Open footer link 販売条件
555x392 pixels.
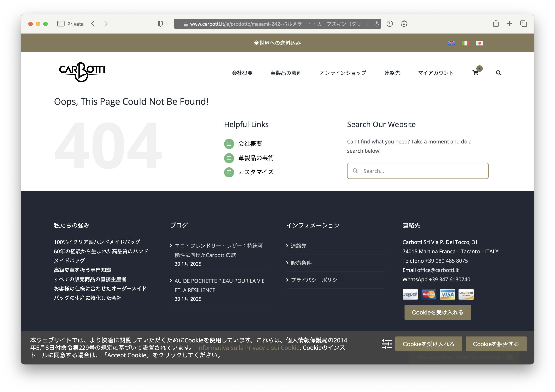tap(301, 263)
